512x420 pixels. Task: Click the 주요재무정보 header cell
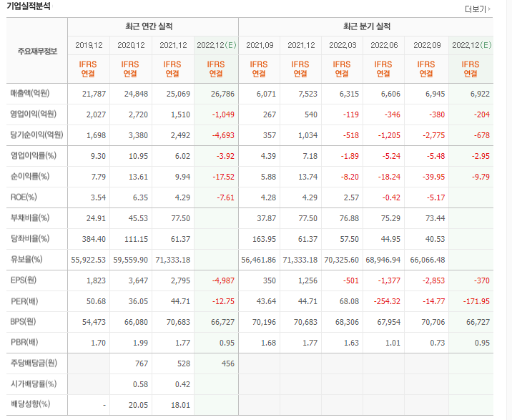pyautogui.click(x=36, y=51)
